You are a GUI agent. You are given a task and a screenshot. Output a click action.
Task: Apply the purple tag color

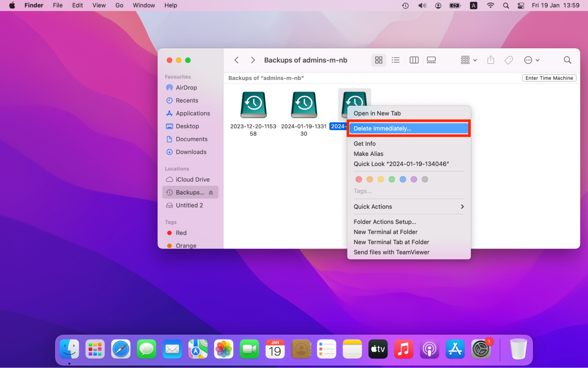coord(414,179)
